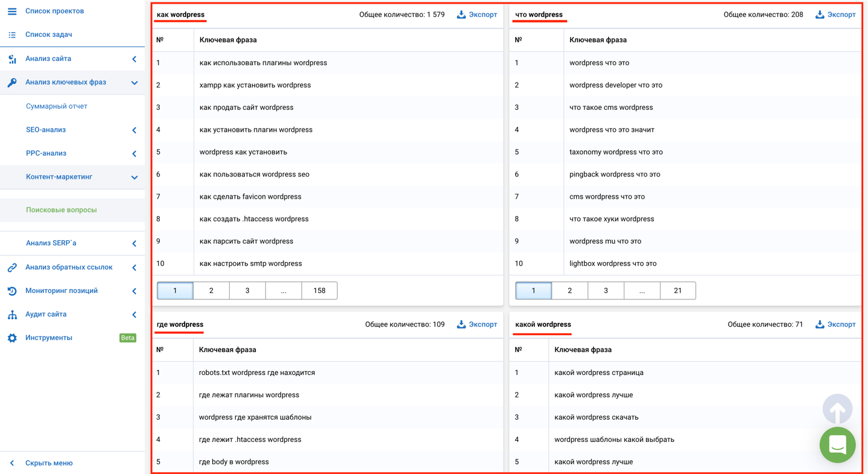The image size is (868, 474).
Task: Click the task list icon beside Список задач
Action: 12,35
